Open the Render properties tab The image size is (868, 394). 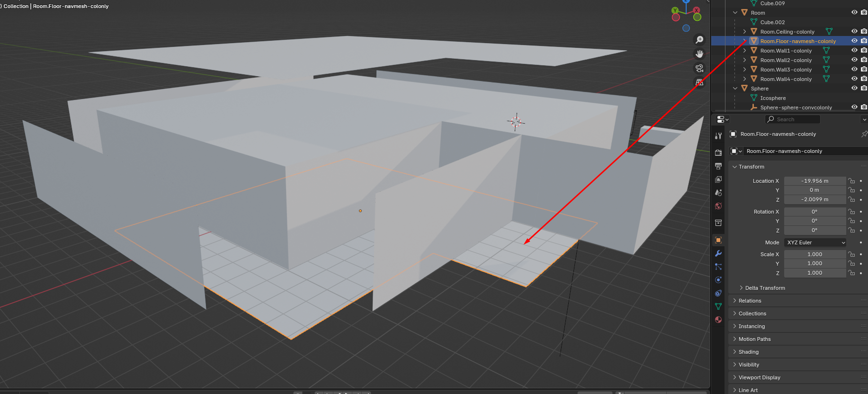718,152
